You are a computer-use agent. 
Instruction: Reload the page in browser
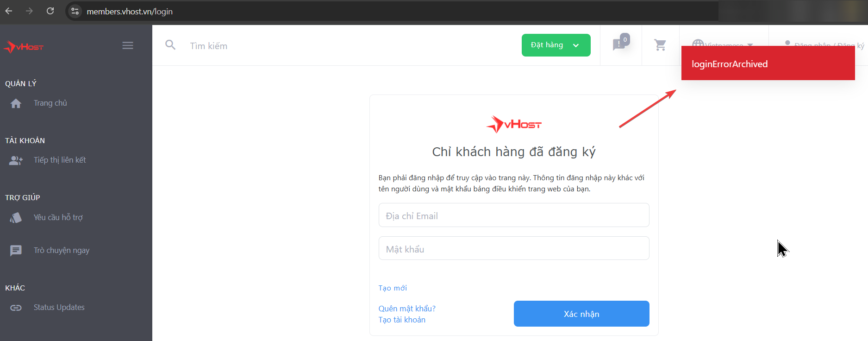tap(50, 11)
